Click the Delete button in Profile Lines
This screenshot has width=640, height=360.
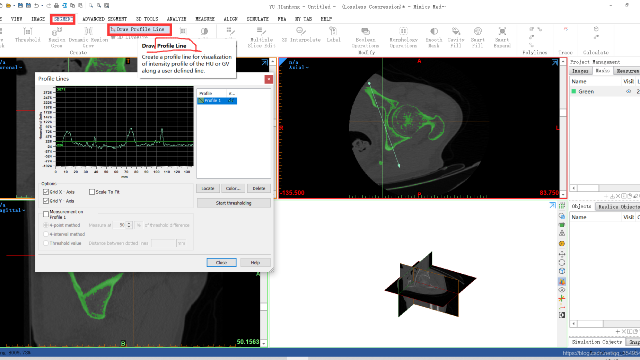pos(259,188)
